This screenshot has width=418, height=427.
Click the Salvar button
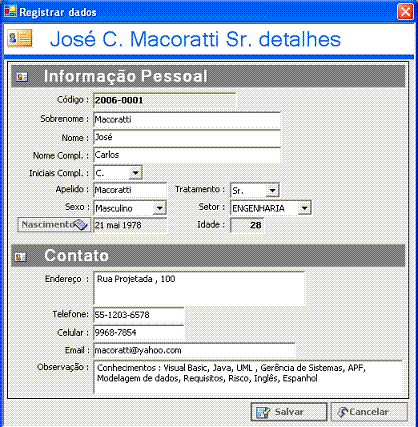click(x=289, y=412)
